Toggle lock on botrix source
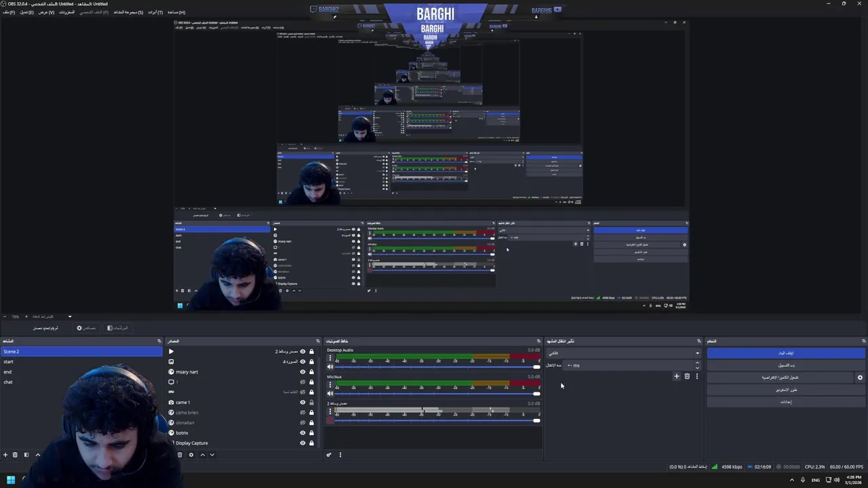The width and height of the screenshot is (868, 488). pyautogui.click(x=312, y=432)
